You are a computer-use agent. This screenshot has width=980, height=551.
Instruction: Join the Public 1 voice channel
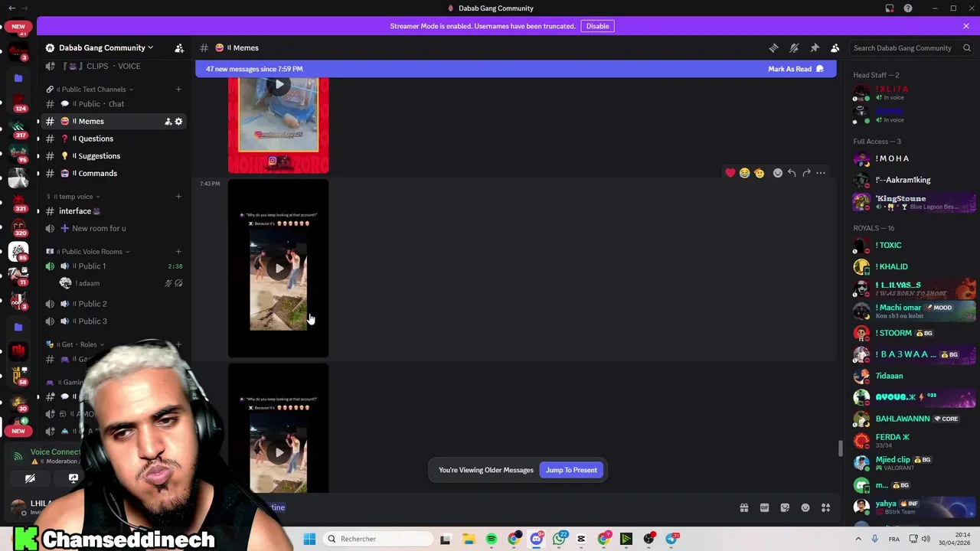(115, 266)
